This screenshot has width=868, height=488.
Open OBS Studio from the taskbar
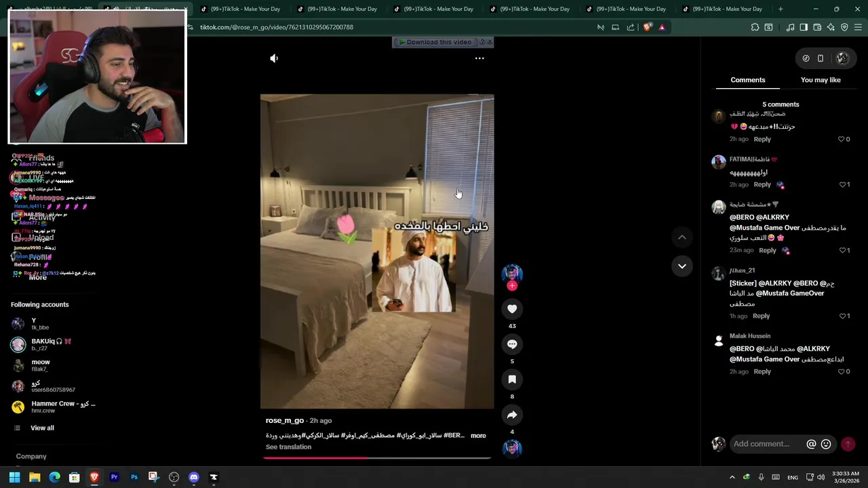174,477
